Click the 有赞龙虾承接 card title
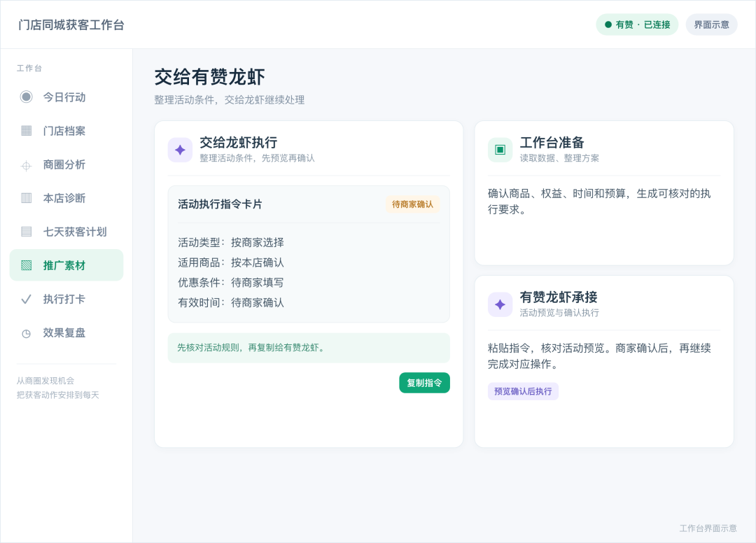 (x=559, y=297)
